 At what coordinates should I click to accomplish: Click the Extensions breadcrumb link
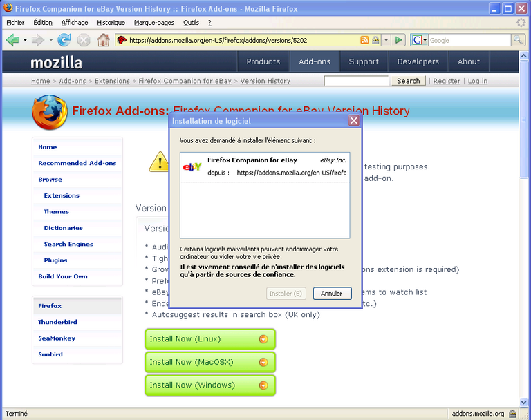[112, 81]
